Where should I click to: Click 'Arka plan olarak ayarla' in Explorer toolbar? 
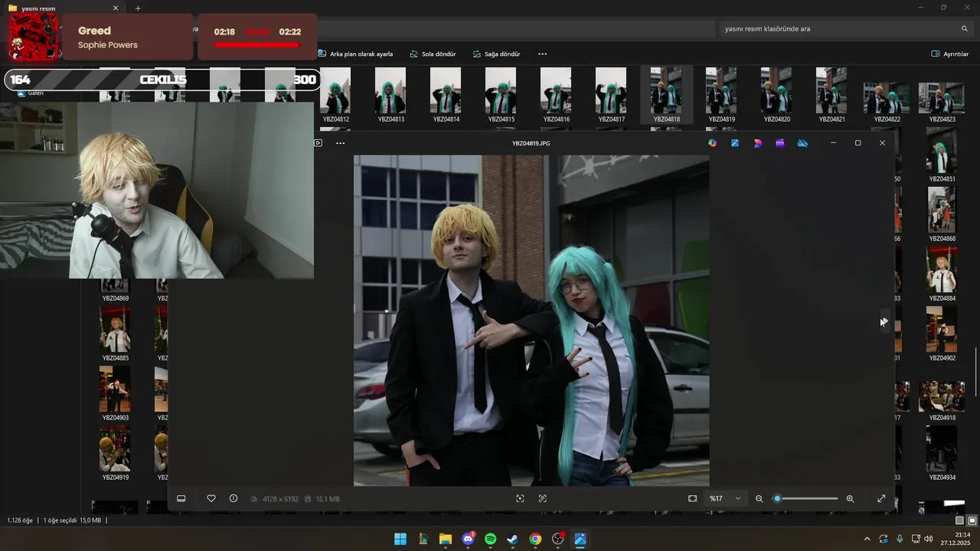[355, 54]
